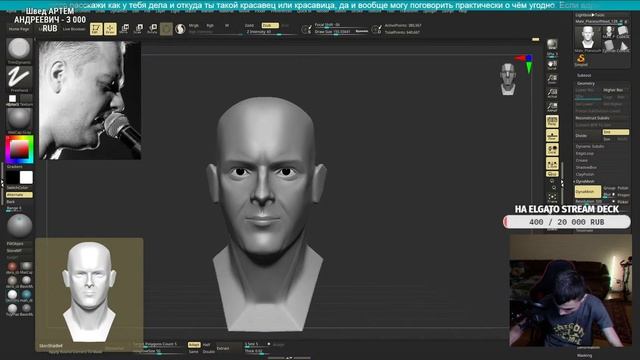640x360 pixels.
Task: Click the Reconstruct Subdiv button
Action: tap(592, 118)
